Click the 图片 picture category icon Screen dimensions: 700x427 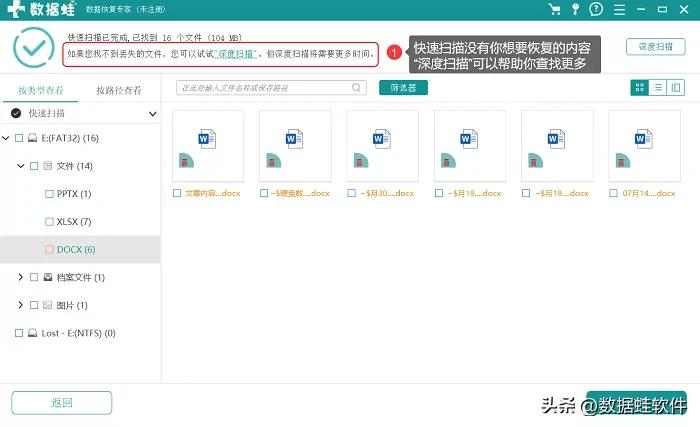click(x=48, y=306)
